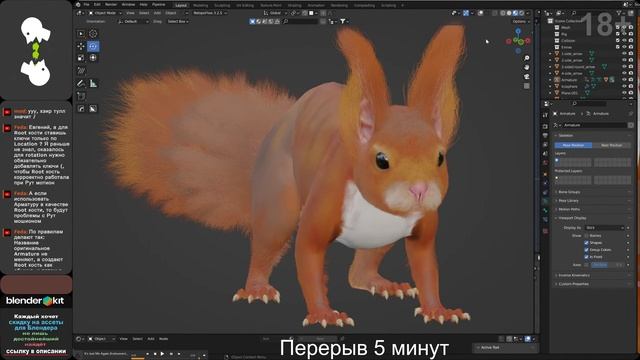Select the Select Box tool in left toolbar

coord(81,33)
